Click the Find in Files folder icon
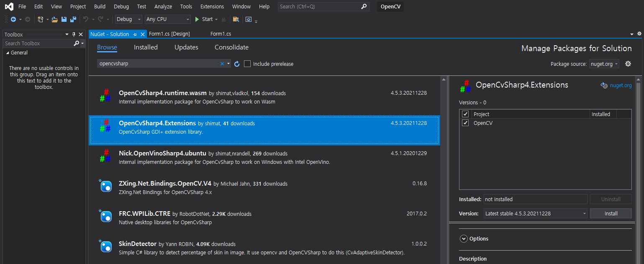Screen dimensions: 644x264 236,19
